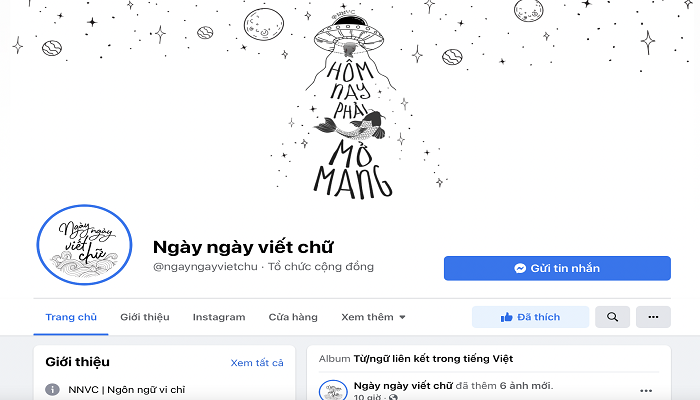
Task: Click the page search magnifier icon
Action: tap(612, 317)
